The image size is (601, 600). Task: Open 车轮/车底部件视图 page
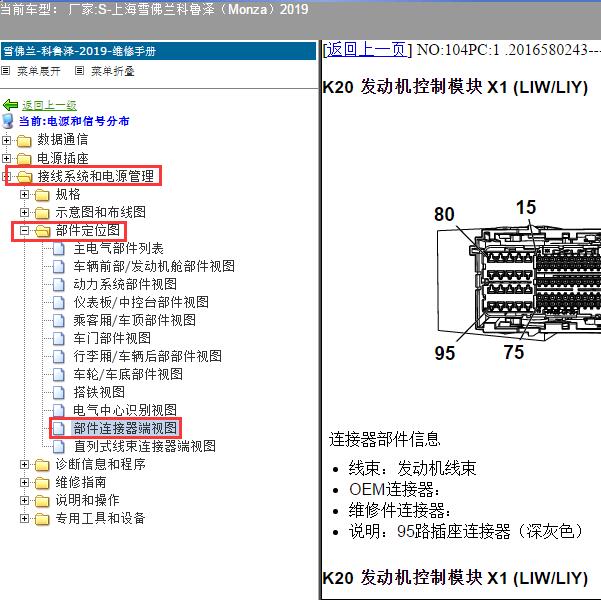[x=128, y=374]
